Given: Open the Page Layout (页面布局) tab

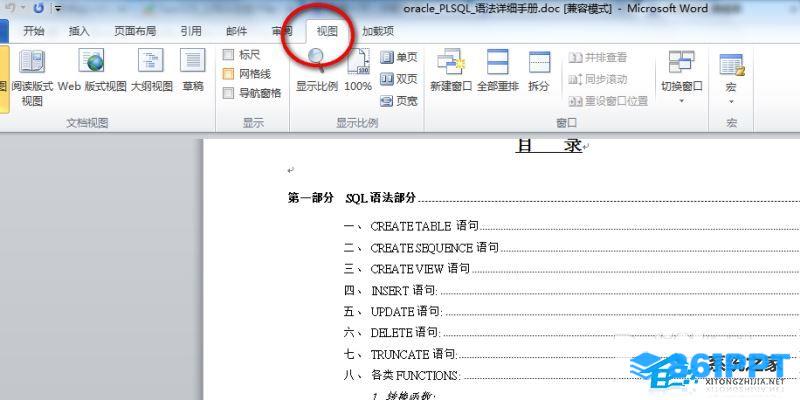Looking at the screenshot, I should point(135,31).
